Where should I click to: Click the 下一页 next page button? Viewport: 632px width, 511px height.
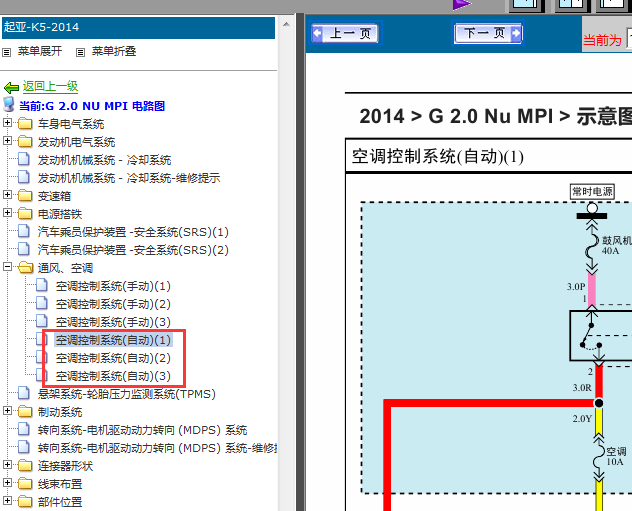[x=488, y=33]
